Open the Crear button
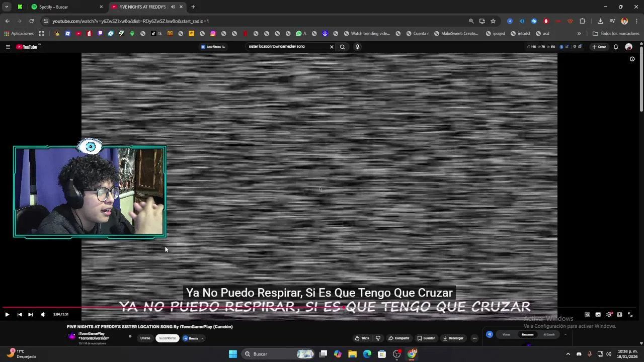The width and height of the screenshot is (644, 362). (x=599, y=47)
